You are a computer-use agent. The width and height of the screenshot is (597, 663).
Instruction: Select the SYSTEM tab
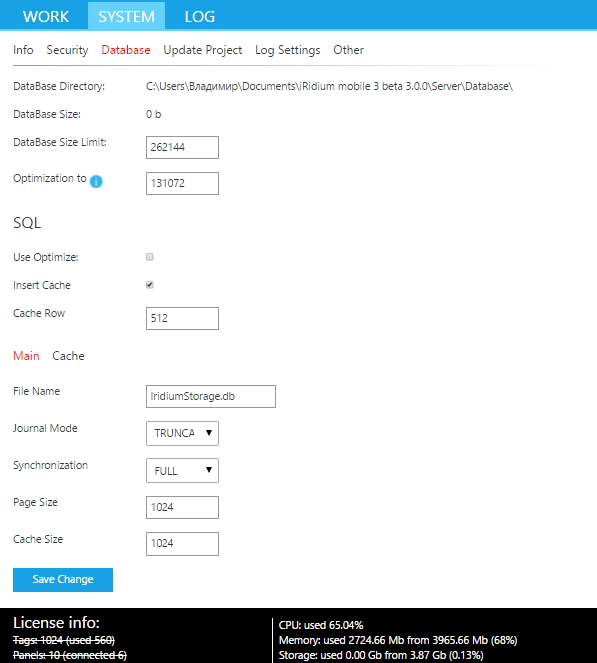point(126,16)
